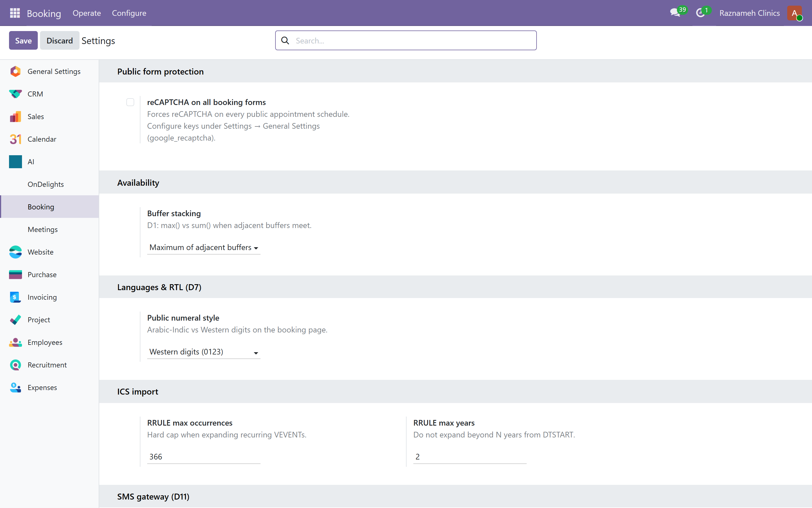Select OnDelights in the settings sidebar
This screenshot has width=812, height=508.
[x=49, y=184]
